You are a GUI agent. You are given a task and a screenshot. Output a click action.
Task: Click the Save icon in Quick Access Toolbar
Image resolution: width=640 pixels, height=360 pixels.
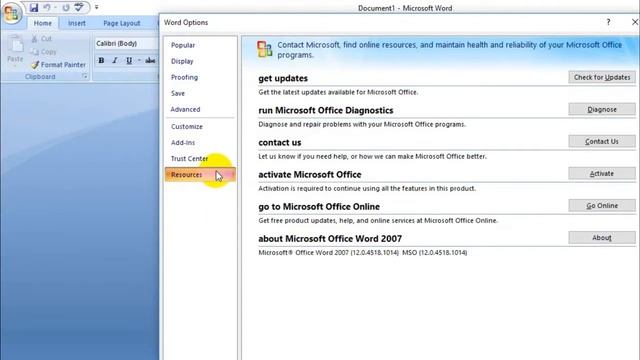(34, 7)
